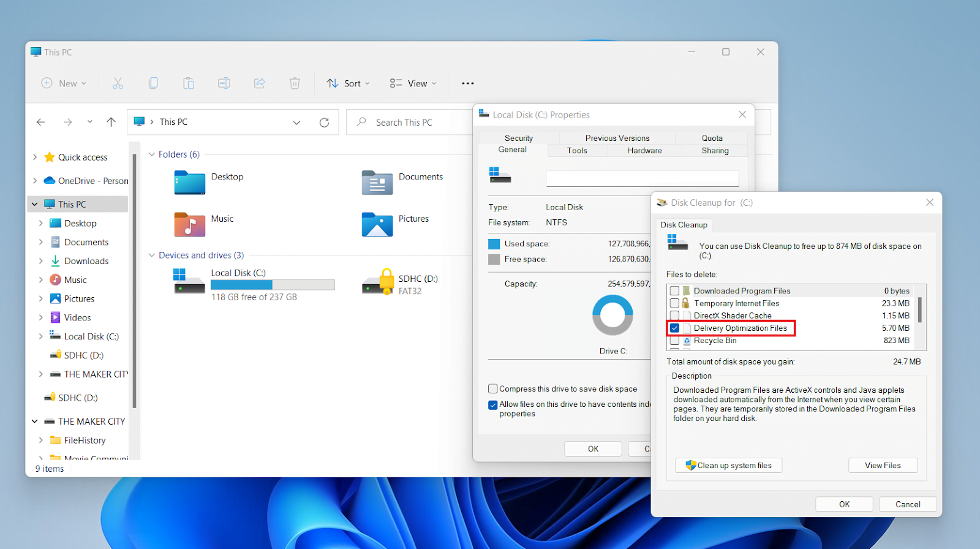Click the Search This PC field
Image resolution: width=980 pixels, height=549 pixels.
(410, 123)
